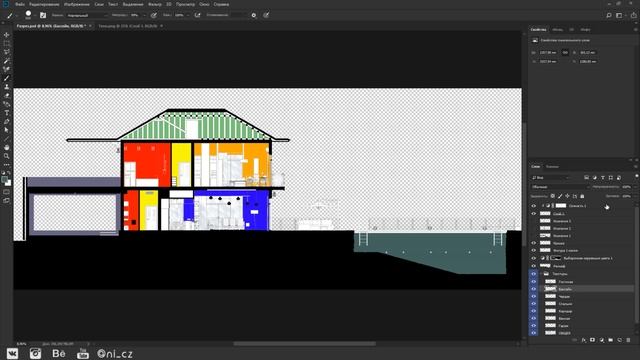The image size is (640, 360).
Task: Open the Слои menu
Action: [99, 4]
